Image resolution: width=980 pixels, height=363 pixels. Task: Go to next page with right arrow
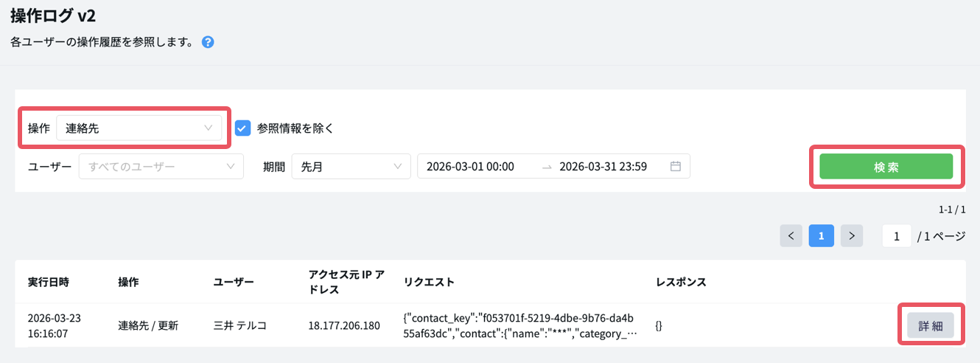point(852,236)
